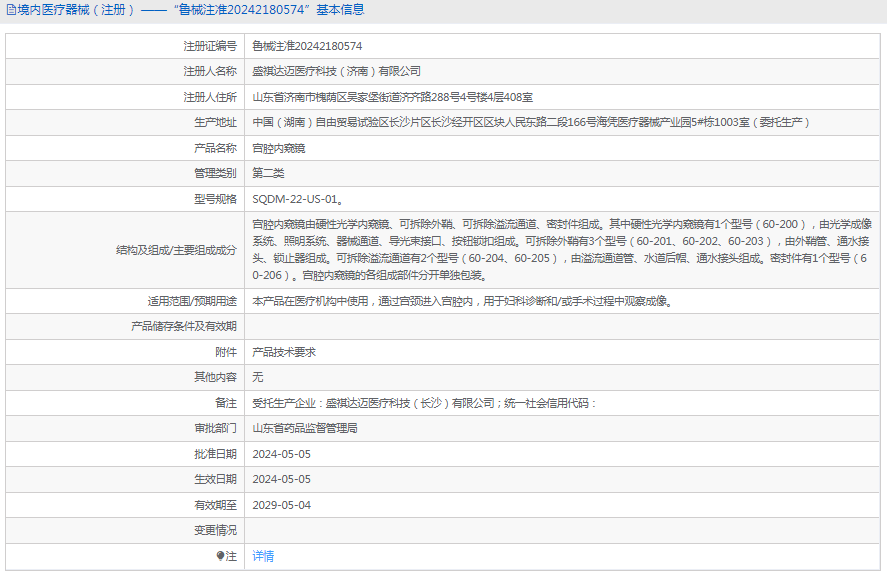
Task: Click the 结构及组成/主要组成成分 label
Action: tap(176, 250)
